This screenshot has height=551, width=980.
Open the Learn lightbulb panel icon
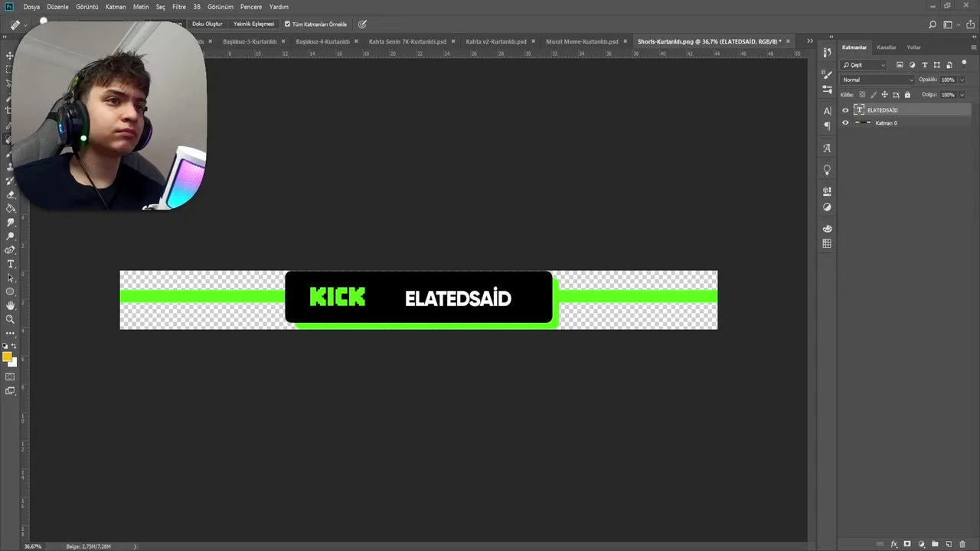(827, 170)
